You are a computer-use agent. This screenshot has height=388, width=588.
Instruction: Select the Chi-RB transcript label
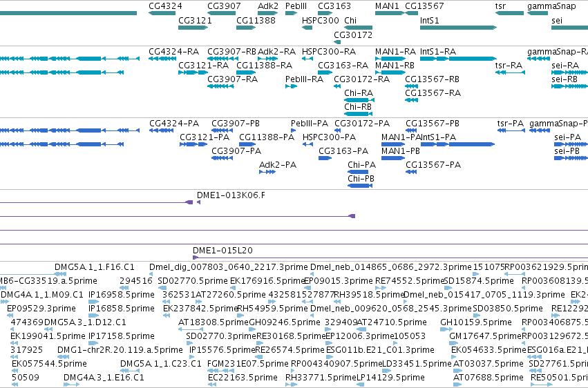click(358, 107)
